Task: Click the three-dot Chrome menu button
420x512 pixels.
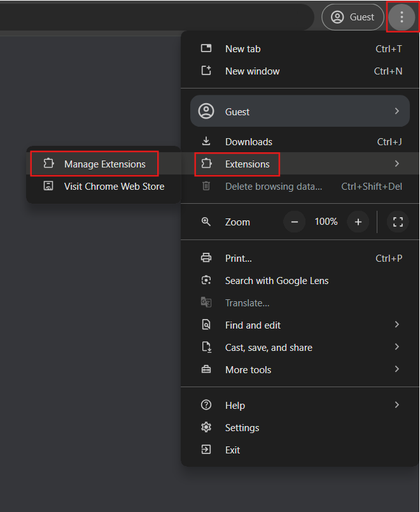Action: tap(402, 17)
